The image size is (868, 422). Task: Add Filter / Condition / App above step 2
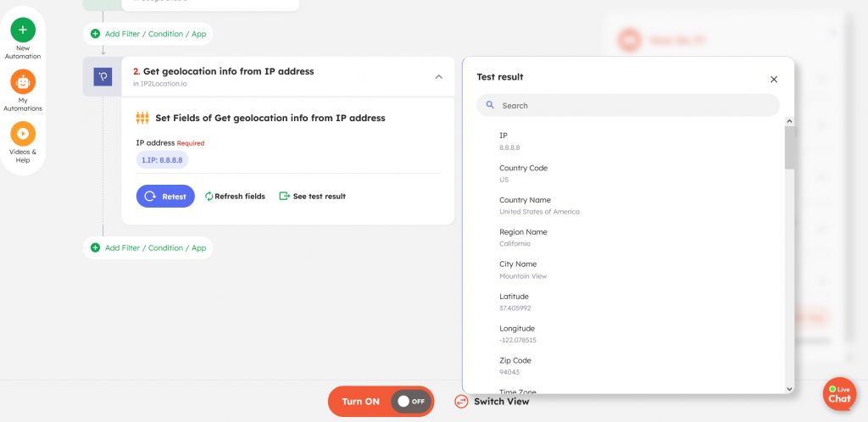tap(148, 34)
